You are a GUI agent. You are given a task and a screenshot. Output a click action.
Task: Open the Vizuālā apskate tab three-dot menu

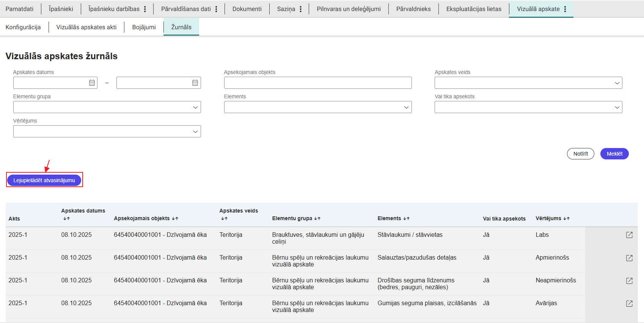click(565, 9)
